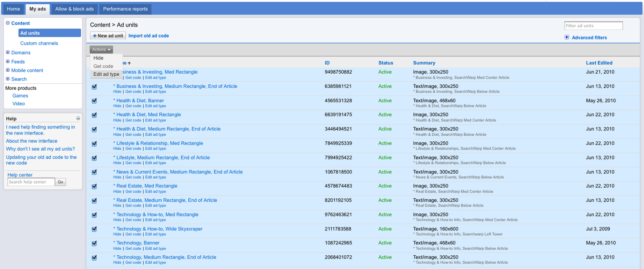644x269 pixels.
Task: Choose Get code from Actions menu
Action: coord(103,66)
